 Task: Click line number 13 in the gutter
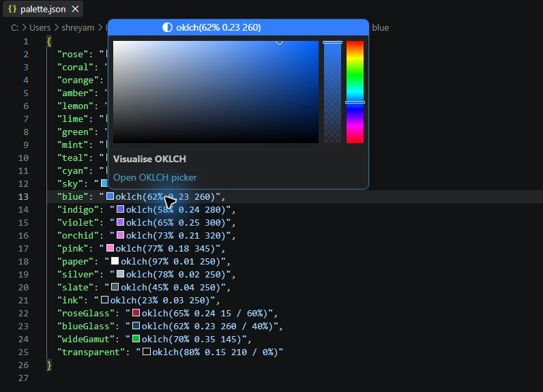click(x=23, y=196)
